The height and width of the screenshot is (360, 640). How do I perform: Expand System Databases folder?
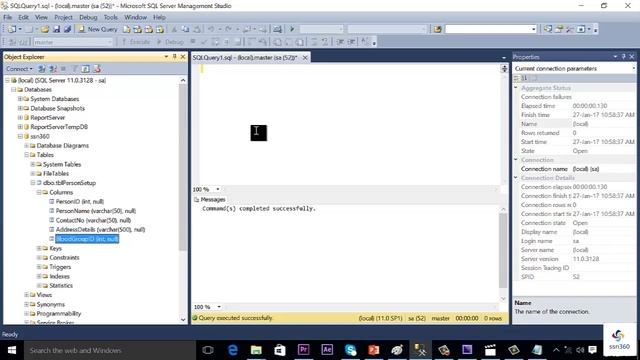[x=20, y=99]
